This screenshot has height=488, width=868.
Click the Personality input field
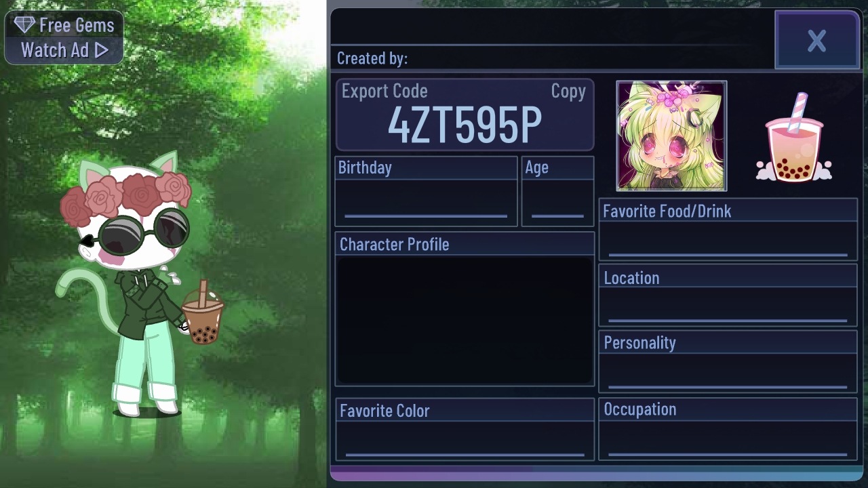728,372
